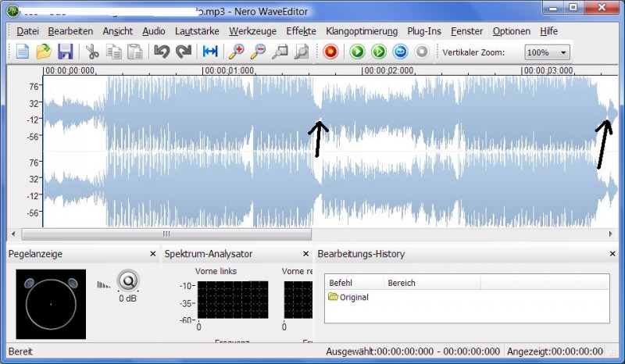The image size is (625, 364).
Task: Select the Original entry in Bearbeitungs-History
Action: [x=353, y=298]
